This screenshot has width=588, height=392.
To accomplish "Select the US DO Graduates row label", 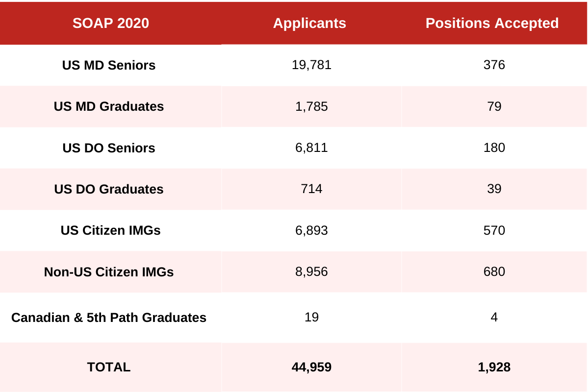I will click(x=109, y=189).
